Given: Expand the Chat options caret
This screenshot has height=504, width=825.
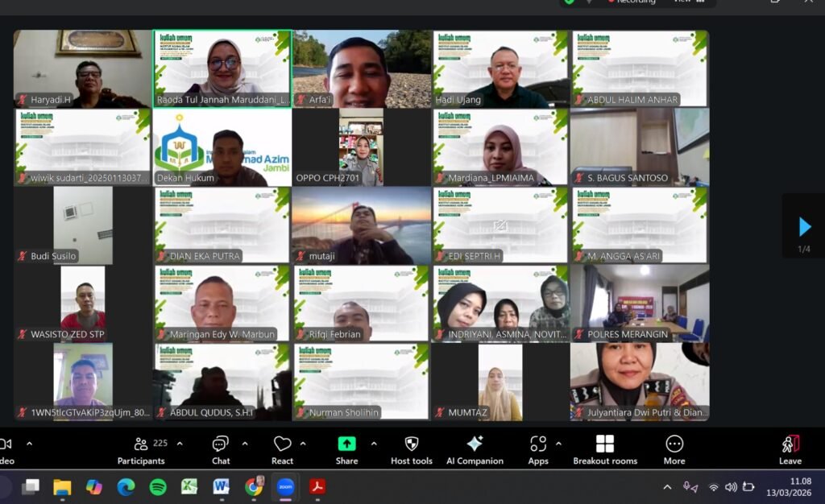Looking at the screenshot, I should click(245, 444).
